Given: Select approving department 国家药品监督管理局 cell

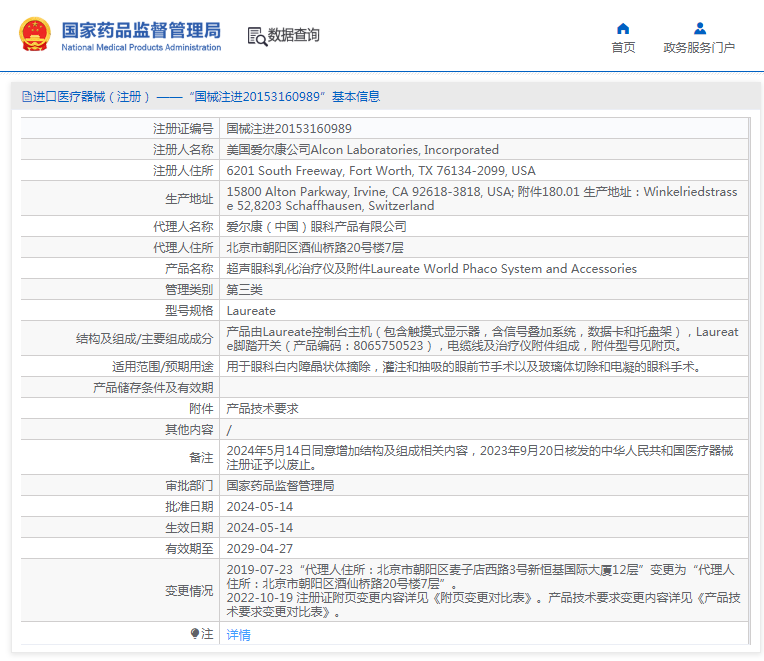Looking at the screenshot, I should tap(280, 485).
